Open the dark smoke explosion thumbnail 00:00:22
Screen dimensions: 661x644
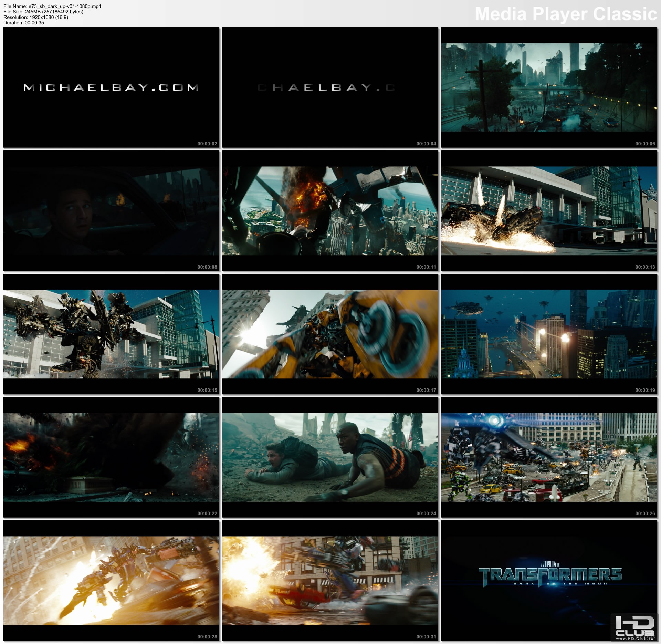(111, 457)
